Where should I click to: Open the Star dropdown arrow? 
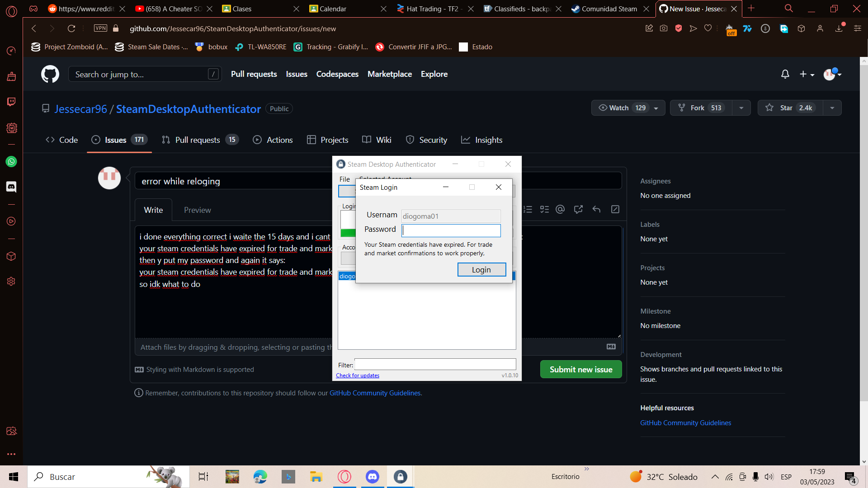click(x=832, y=108)
